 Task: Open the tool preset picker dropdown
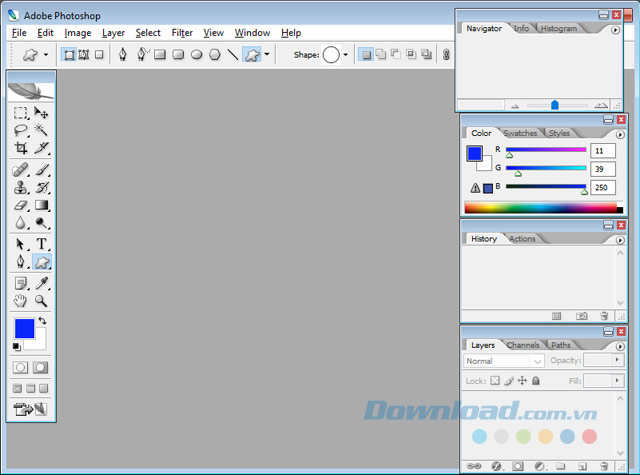(x=46, y=54)
